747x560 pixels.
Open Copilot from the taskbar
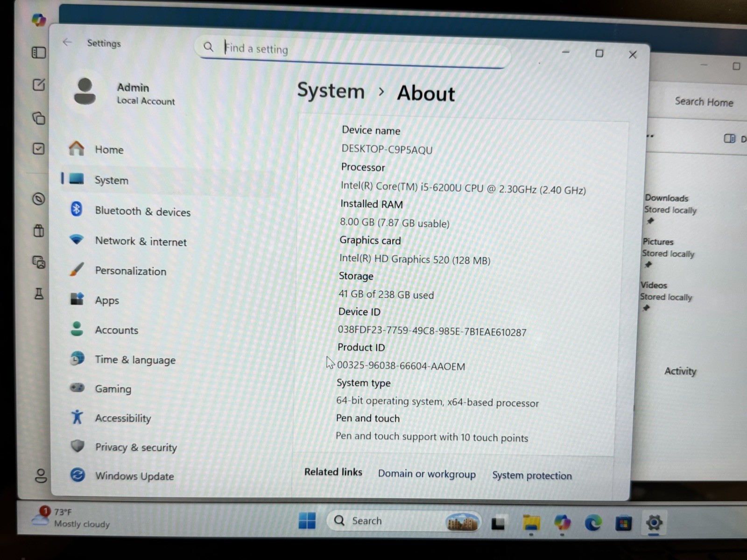click(562, 523)
